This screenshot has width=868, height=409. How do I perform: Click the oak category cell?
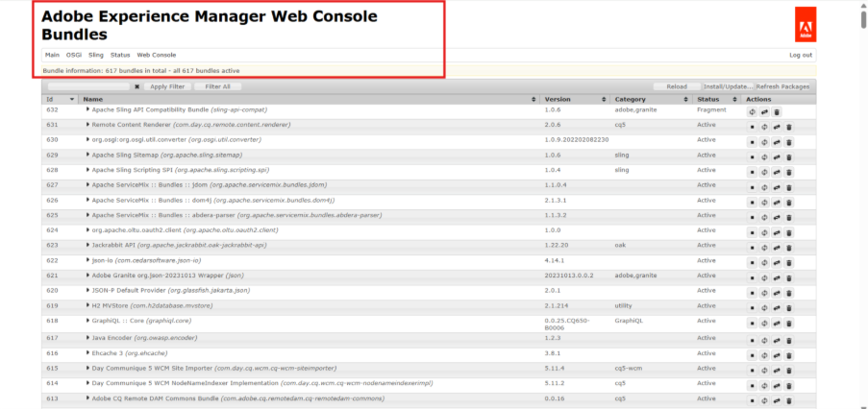pyautogui.click(x=620, y=245)
